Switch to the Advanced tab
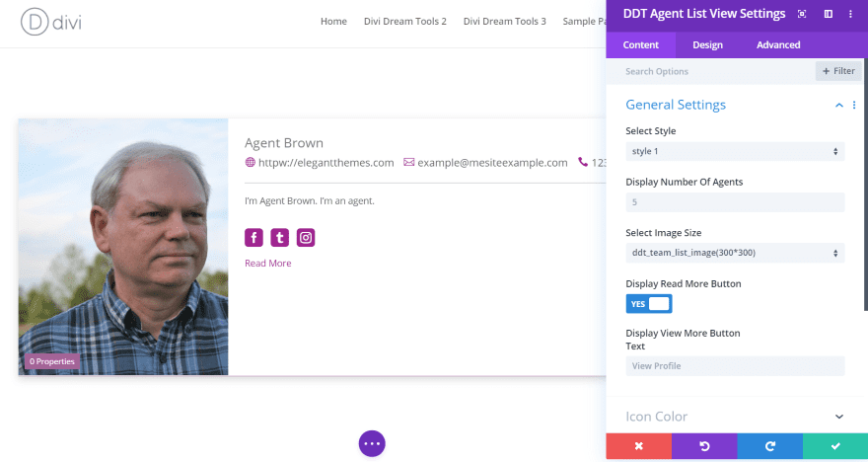 (x=778, y=44)
